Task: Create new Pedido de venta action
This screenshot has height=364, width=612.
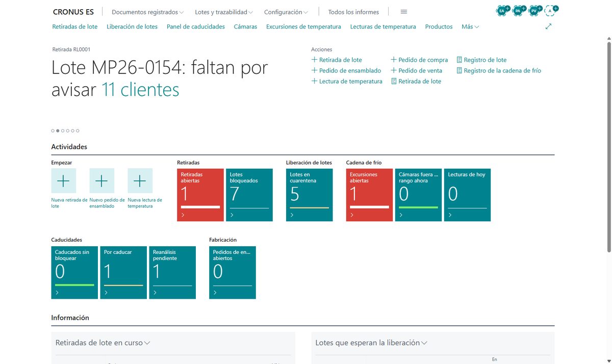Action: (416, 70)
